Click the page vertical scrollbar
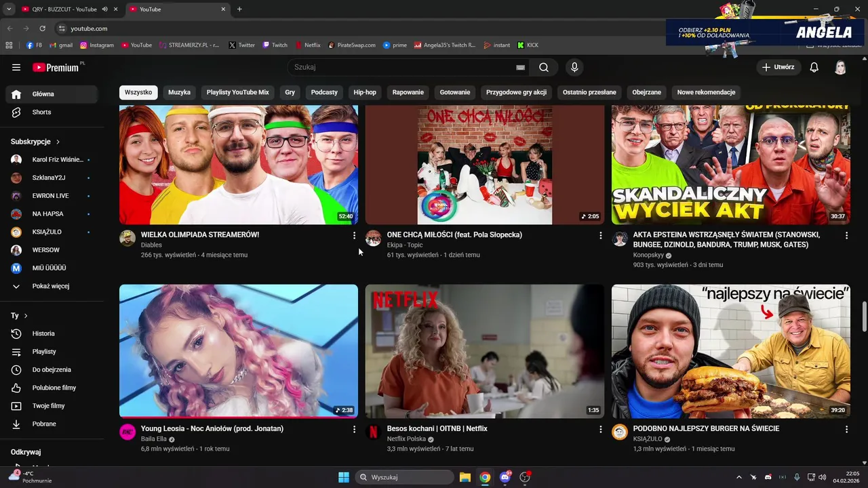This screenshot has height=488, width=868. pos(864,317)
